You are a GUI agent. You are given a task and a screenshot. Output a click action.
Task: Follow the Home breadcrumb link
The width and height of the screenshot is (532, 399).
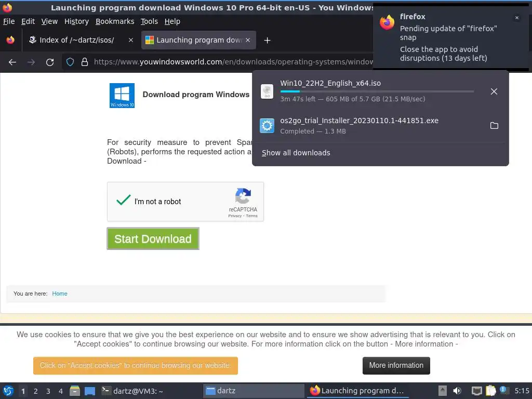pos(60,294)
